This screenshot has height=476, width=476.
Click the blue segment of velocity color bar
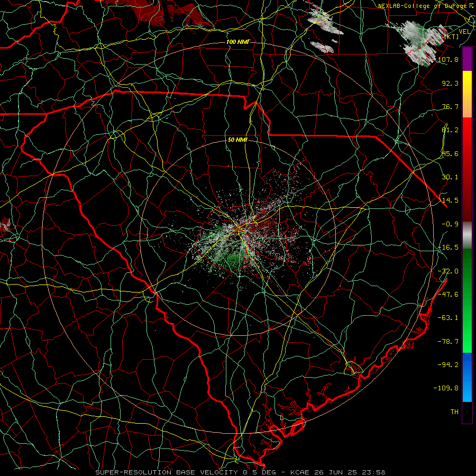point(467,377)
